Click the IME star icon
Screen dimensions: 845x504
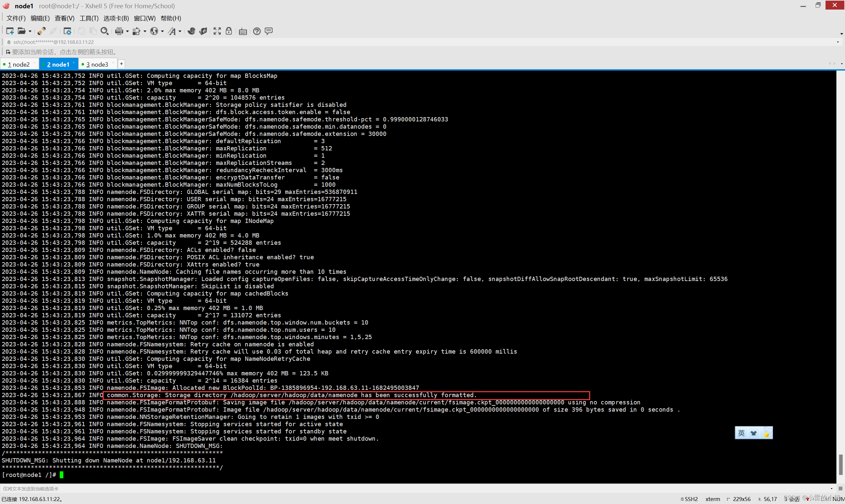[766, 434]
